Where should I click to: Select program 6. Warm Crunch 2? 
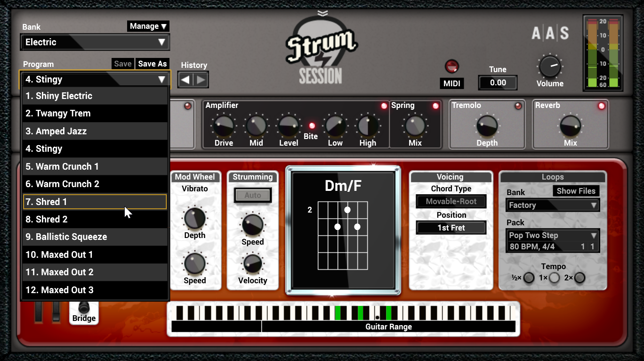point(95,184)
